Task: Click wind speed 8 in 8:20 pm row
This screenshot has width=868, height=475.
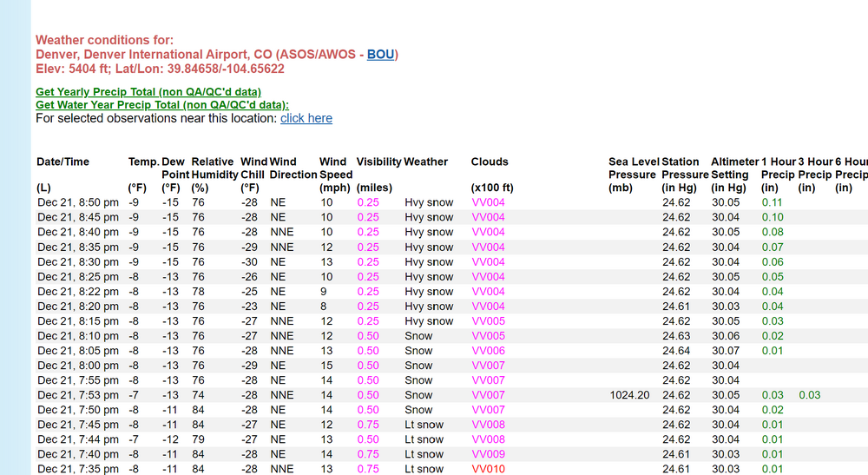Action: tap(323, 307)
